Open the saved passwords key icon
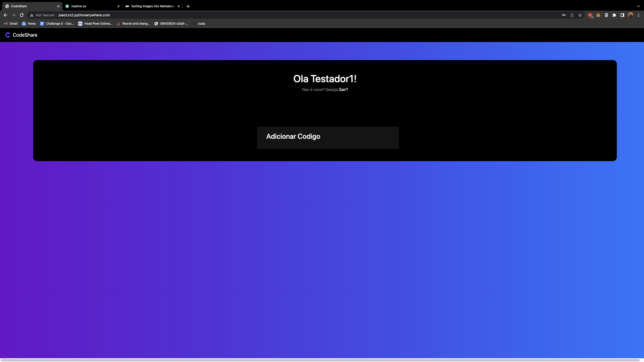The height and width of the screenshot is (362, 644). (x=564, y=15)
